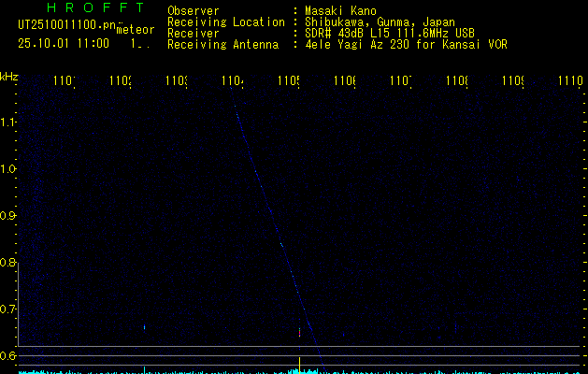The height and width of the screenshot is (374, 588).
Task: Click the red meteor echo burst
Action: pyautogui.click(x=299, y=332)
